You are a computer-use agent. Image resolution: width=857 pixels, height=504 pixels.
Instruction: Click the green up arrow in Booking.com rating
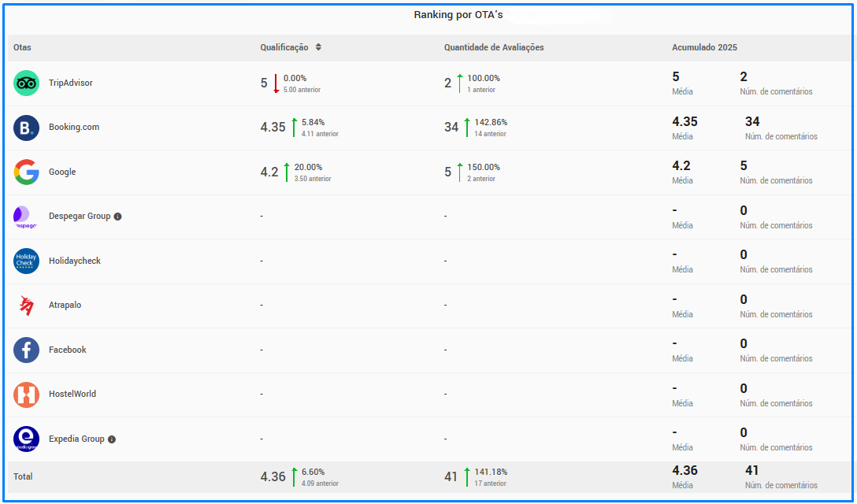pyautogui.click(x=294, y=128)
